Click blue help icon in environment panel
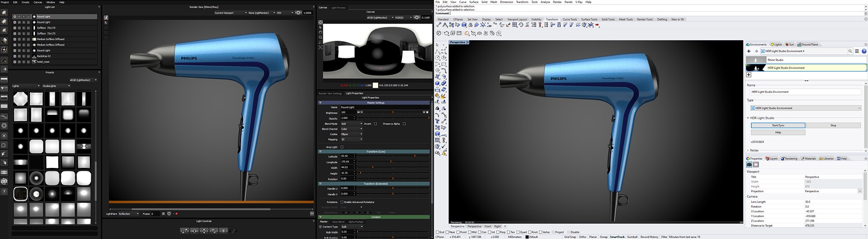 coord(864,51)
